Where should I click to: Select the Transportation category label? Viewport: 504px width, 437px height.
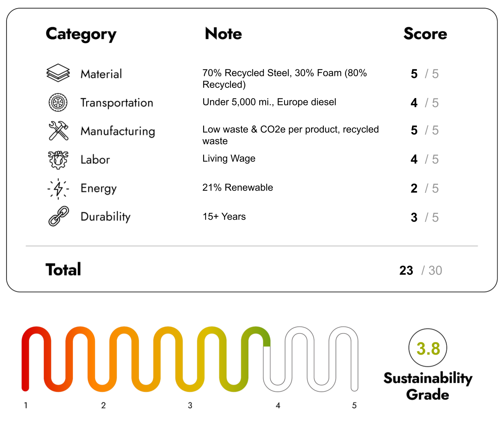(117, 103)
